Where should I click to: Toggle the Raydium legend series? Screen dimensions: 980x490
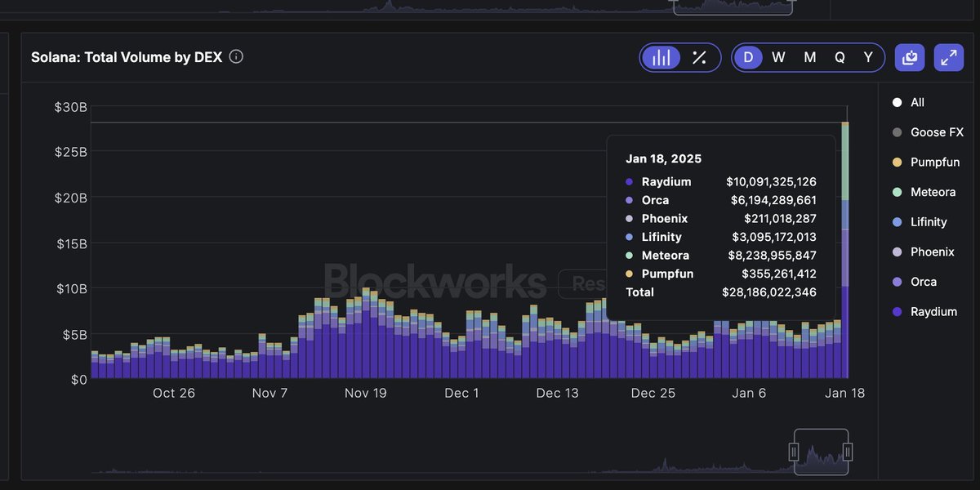[924, 311]
